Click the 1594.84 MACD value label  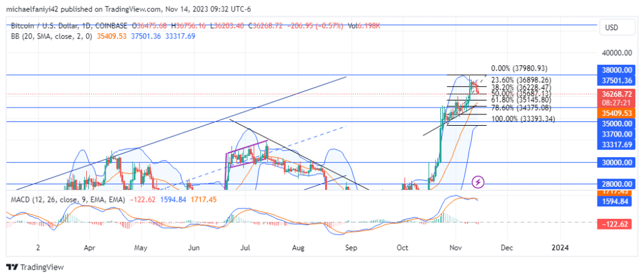coord(616,201)
